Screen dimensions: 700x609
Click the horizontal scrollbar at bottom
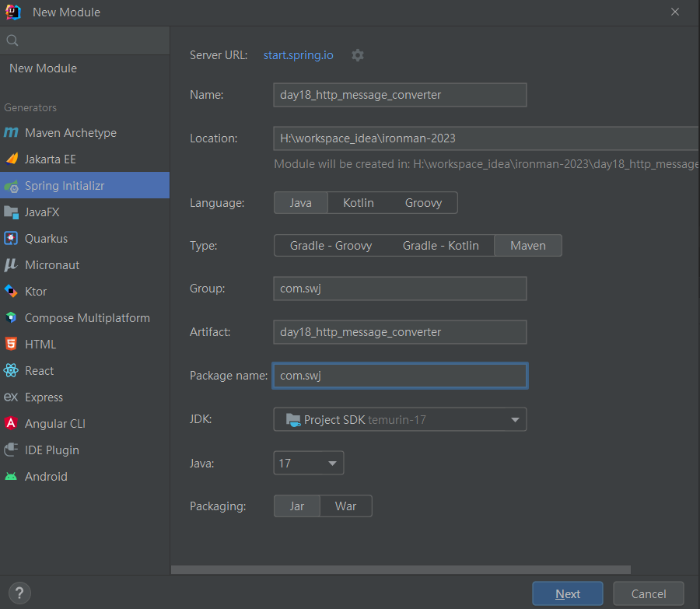tap(401, 569)
